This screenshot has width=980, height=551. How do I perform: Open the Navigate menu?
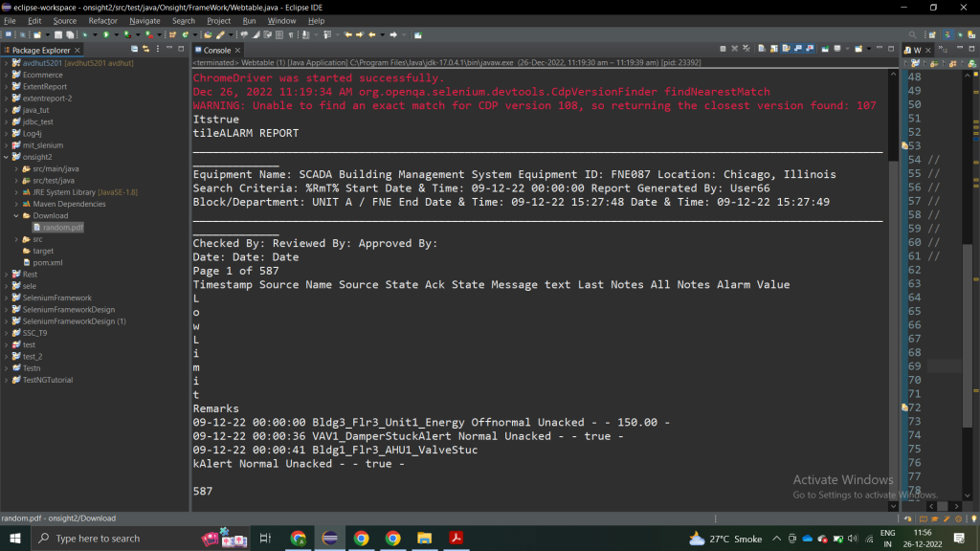(145, 21)
